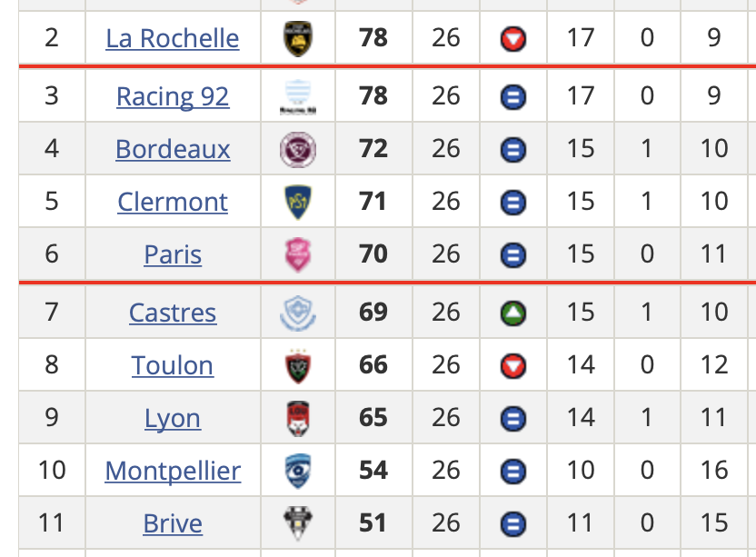Open the Racing 92 team page
Screen dimensions: 756x557
[x=173, y=96]
